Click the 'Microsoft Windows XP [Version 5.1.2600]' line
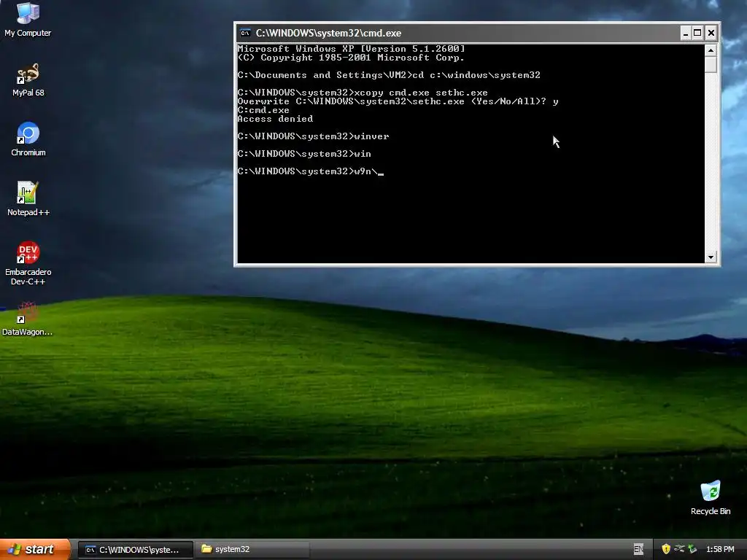 351,49
